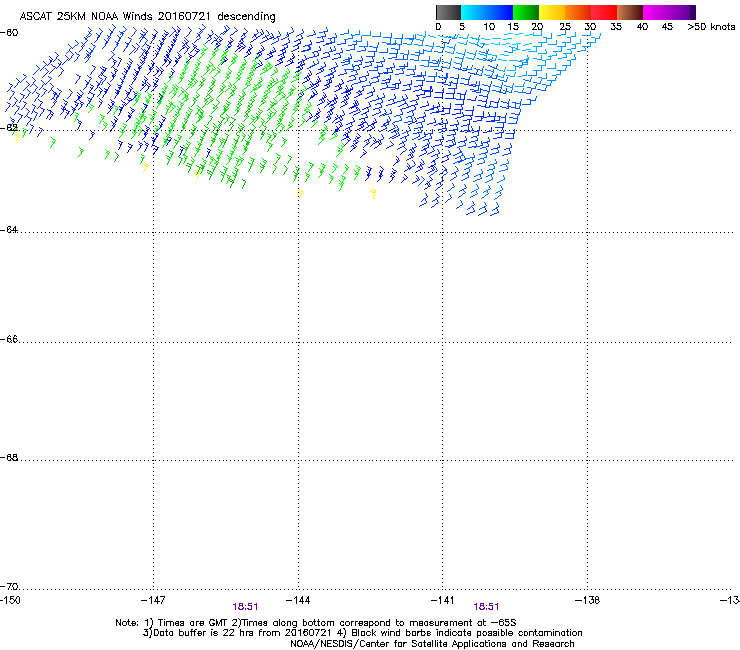Click the purple 18:51 time near -141
Screen dimensions: 740x650
(x=486, y=607)
